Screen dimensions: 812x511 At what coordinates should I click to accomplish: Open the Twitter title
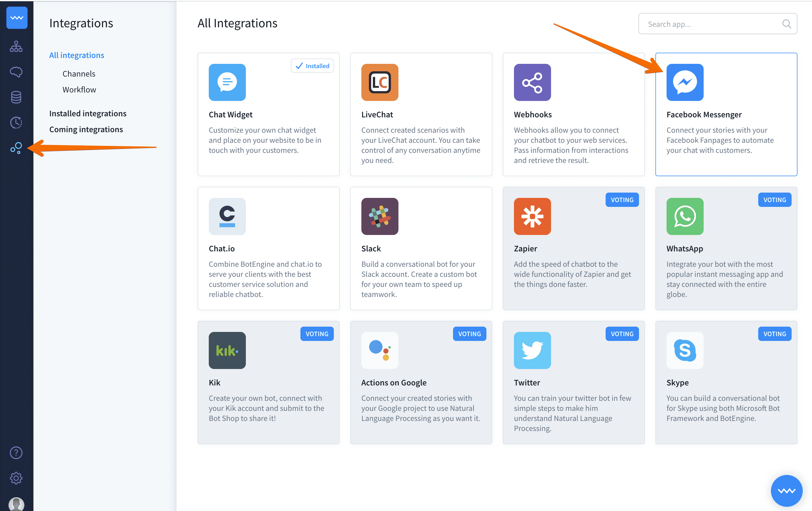(x=527, y=383)
